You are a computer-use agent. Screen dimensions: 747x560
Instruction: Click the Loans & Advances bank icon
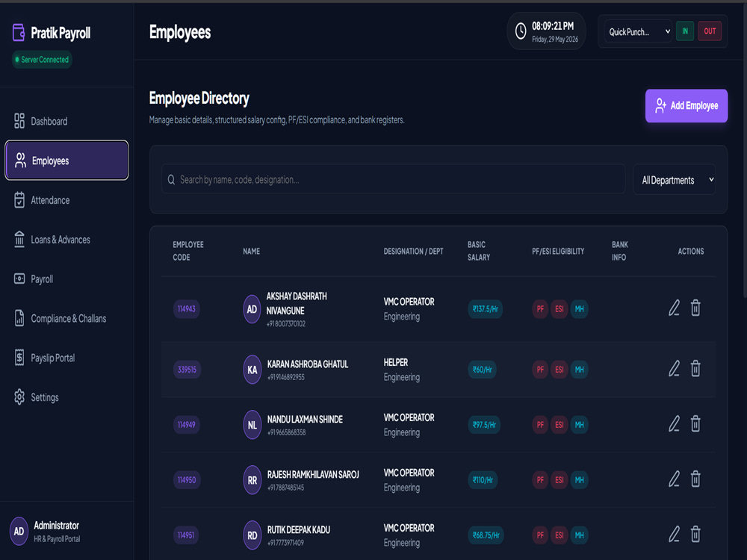[19, 240]
